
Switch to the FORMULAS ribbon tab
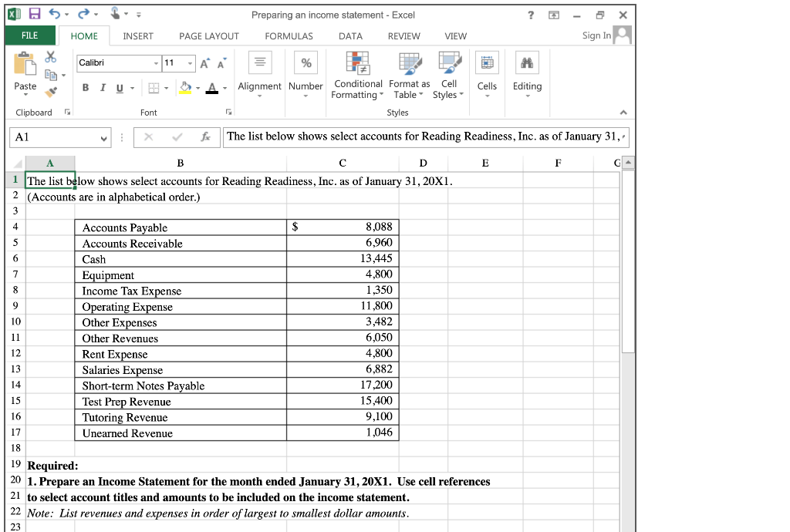coord(289,35)
